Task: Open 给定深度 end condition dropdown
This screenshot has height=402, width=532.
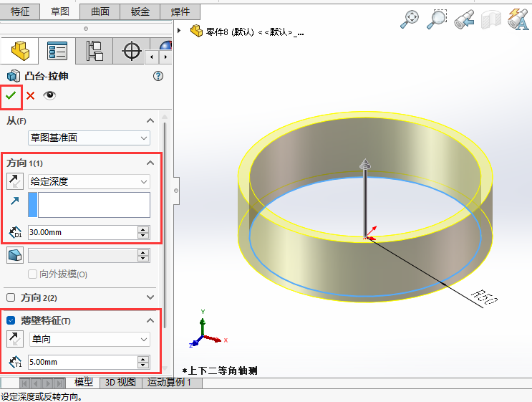Action: 89,181
